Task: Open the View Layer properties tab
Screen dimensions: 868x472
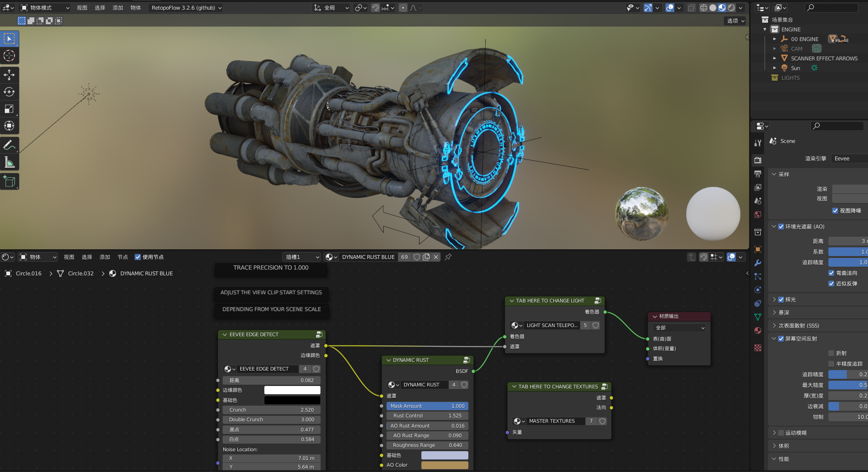Action: [758, 187]
